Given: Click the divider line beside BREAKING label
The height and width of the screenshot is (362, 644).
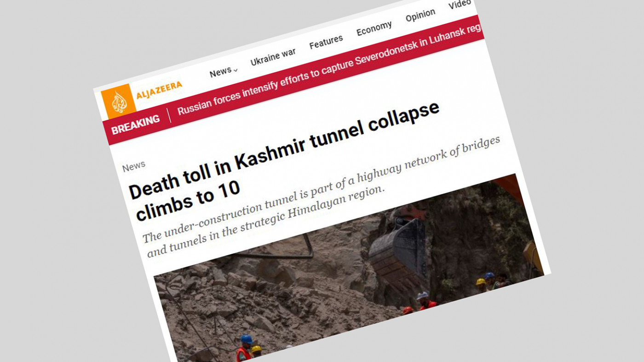Looking at the screenshot, I should tap(169, 115).
